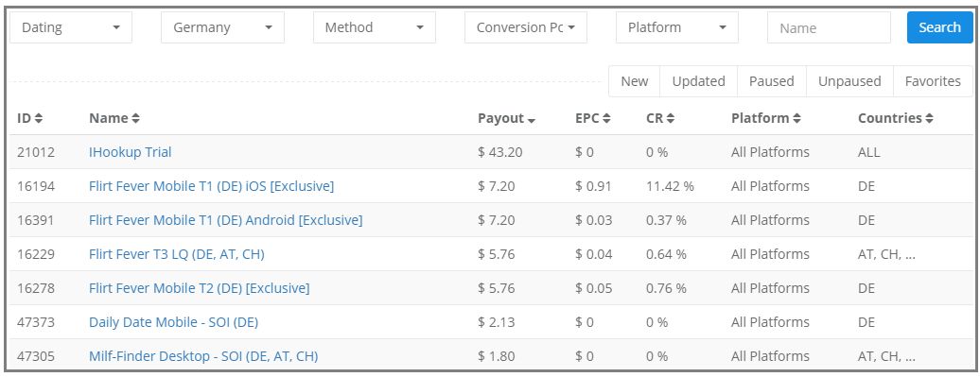Screen dimensions: 980x377
Task: Sort table by Name column
Action: 114,118
